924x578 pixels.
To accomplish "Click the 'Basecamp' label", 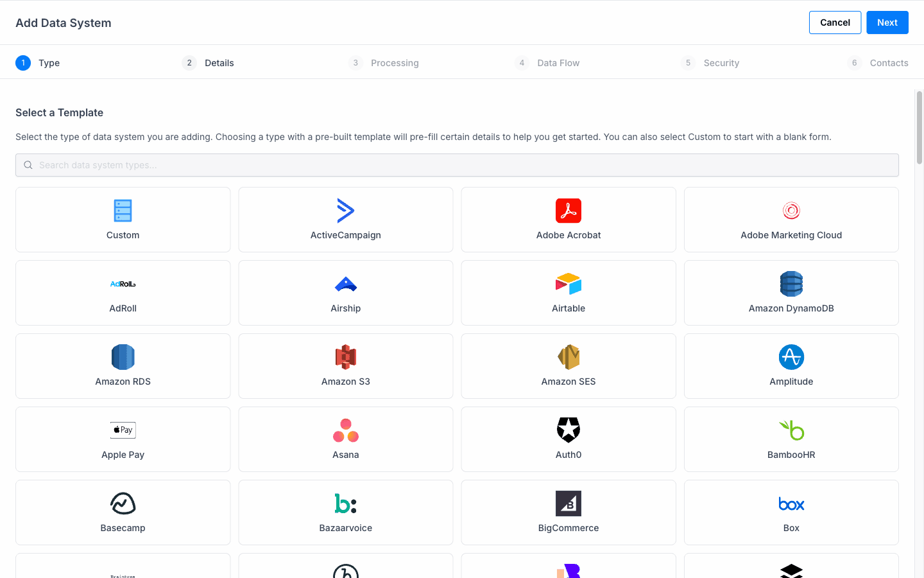I will click(x=123, y=528).
